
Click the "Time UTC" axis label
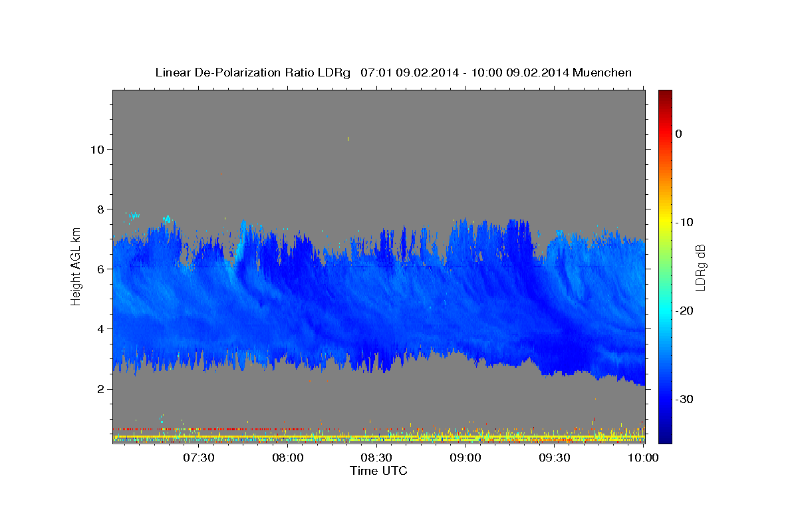click(378, 471)
